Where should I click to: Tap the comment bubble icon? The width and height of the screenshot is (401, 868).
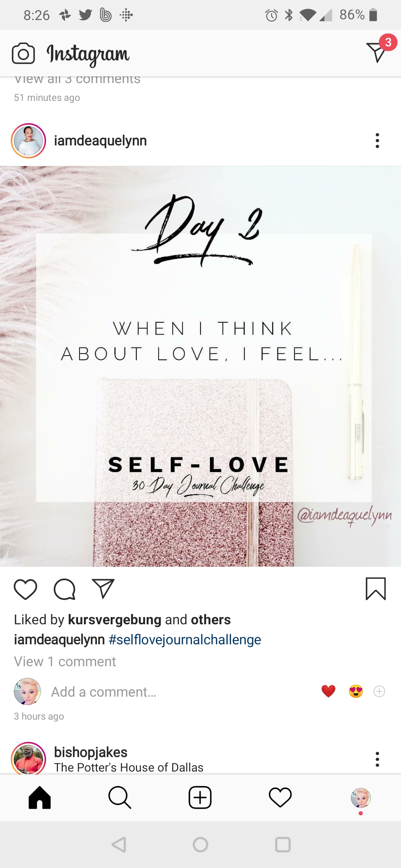65,589
